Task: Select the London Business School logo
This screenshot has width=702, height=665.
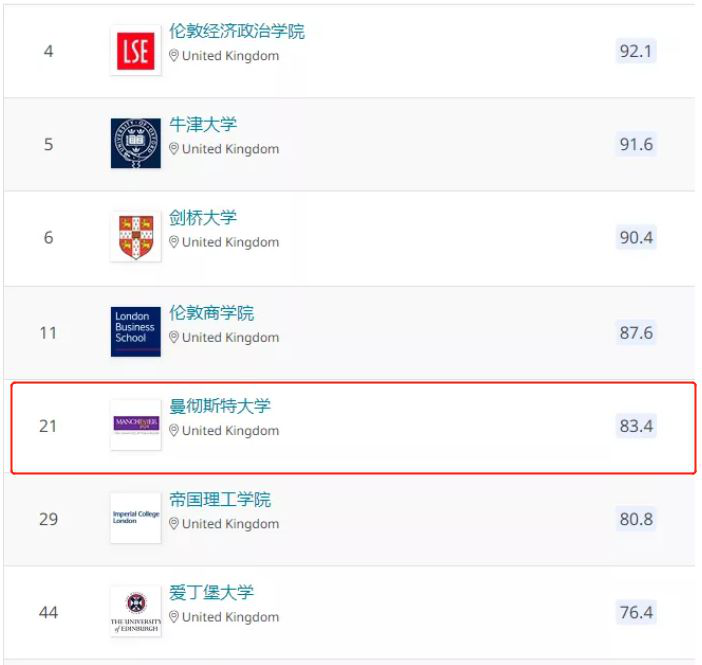Action: coord(135,332)
